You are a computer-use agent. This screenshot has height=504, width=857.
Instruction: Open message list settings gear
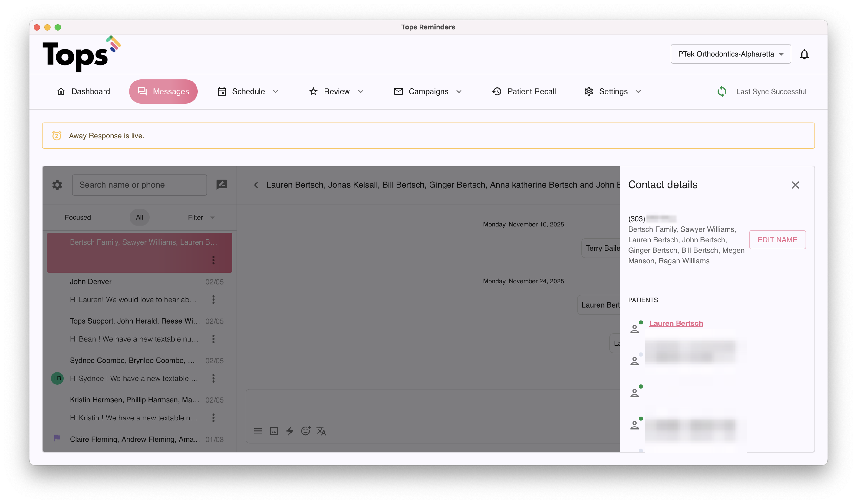pos(57,185)
